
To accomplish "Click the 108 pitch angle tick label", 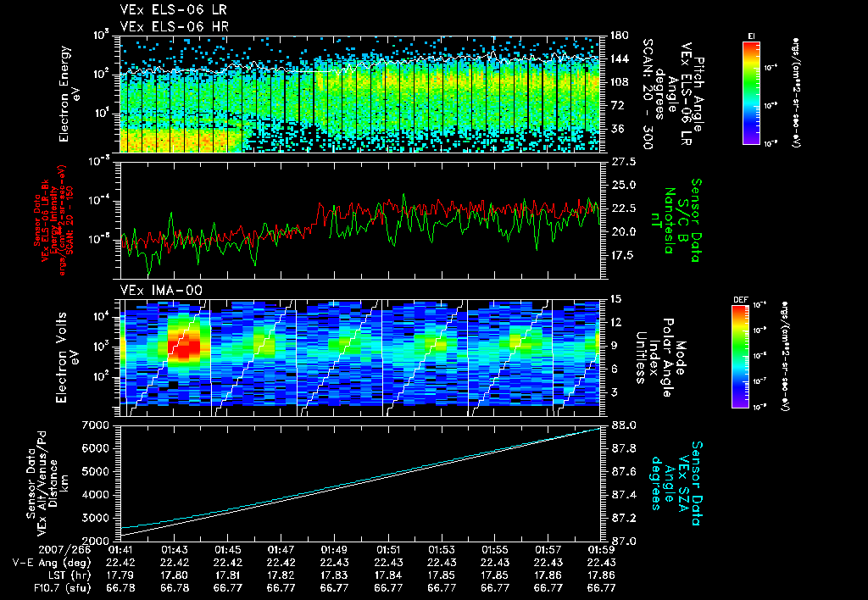I will pyautogui.click(x=620, y=82).
